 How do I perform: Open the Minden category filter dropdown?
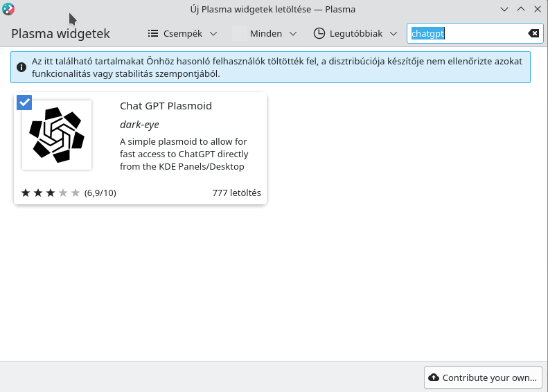(x=265, y=33)
